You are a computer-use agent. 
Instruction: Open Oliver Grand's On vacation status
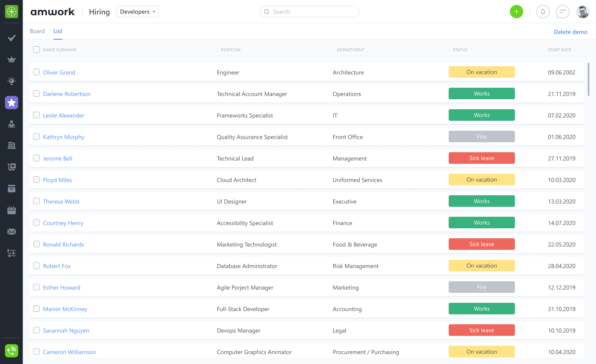tap(482, 72)
